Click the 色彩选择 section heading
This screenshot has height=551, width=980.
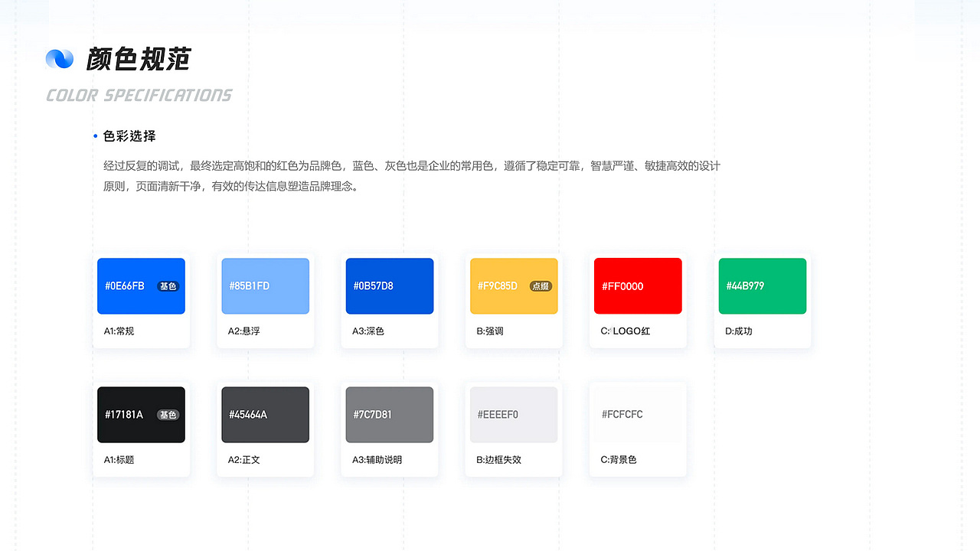click(x=129, y=135)
